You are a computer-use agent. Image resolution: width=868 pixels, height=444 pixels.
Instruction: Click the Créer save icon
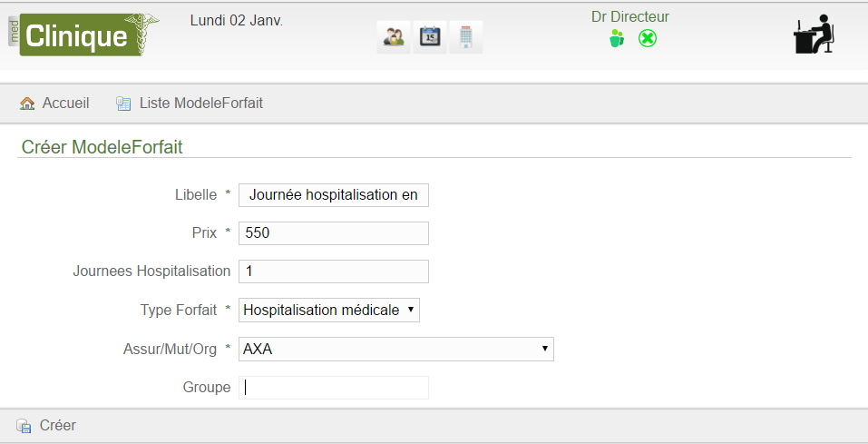click(24, 426)
